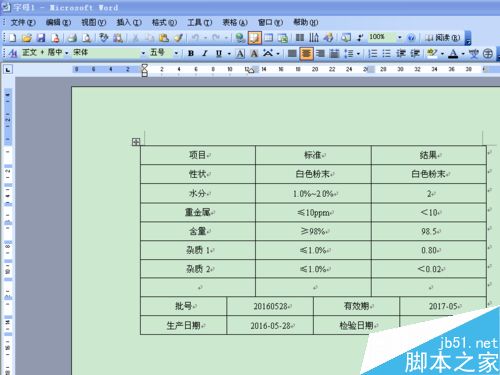Viewport: 500px width, 375px height.
Task: Increase the paragraph indent
Action: pos(415,53)
